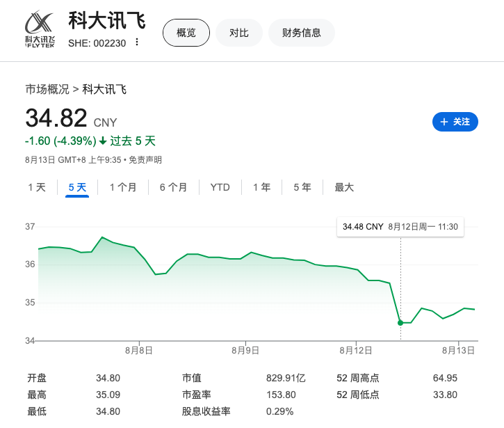This screenshot has width=504, height=428.
Task: Click the 52 周低点 value 33.80
Action: pyautogui.click(x=445, y=395)
